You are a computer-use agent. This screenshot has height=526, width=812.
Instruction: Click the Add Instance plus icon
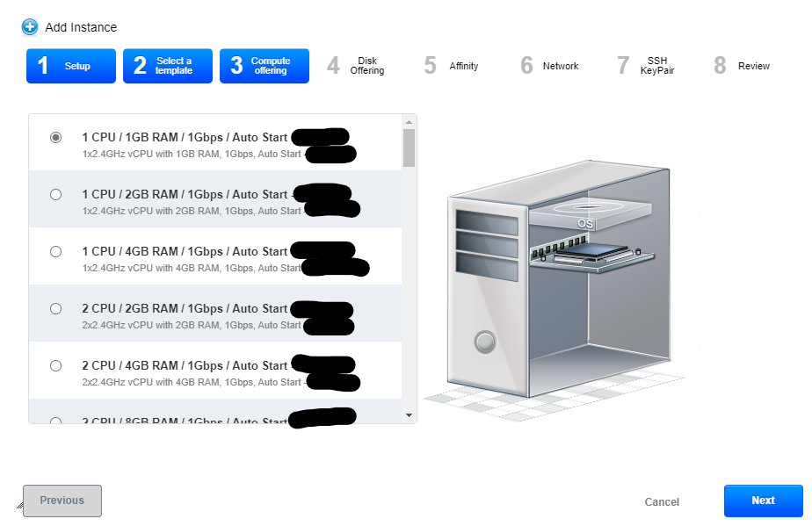[x=29, y=26]
